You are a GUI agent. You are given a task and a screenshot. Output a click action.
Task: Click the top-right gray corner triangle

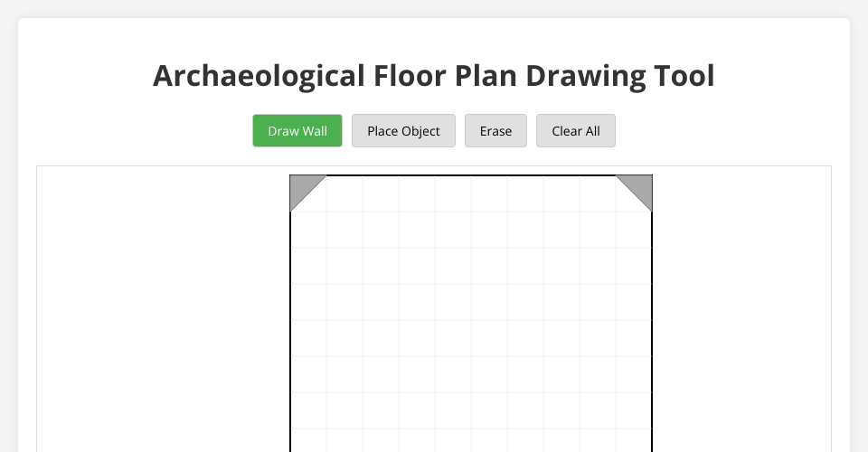tap(640, 186)
